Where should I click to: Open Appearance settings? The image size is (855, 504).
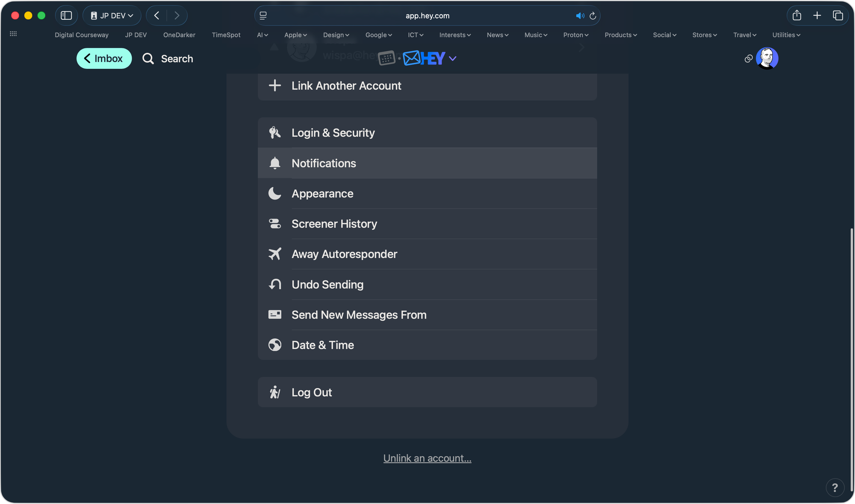coord(427,193)
